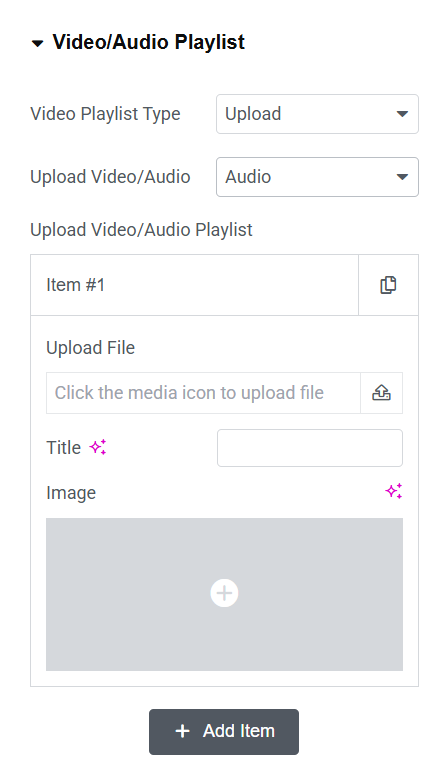
Task: Click the caret arrow beside Audio
Action: 402,177
